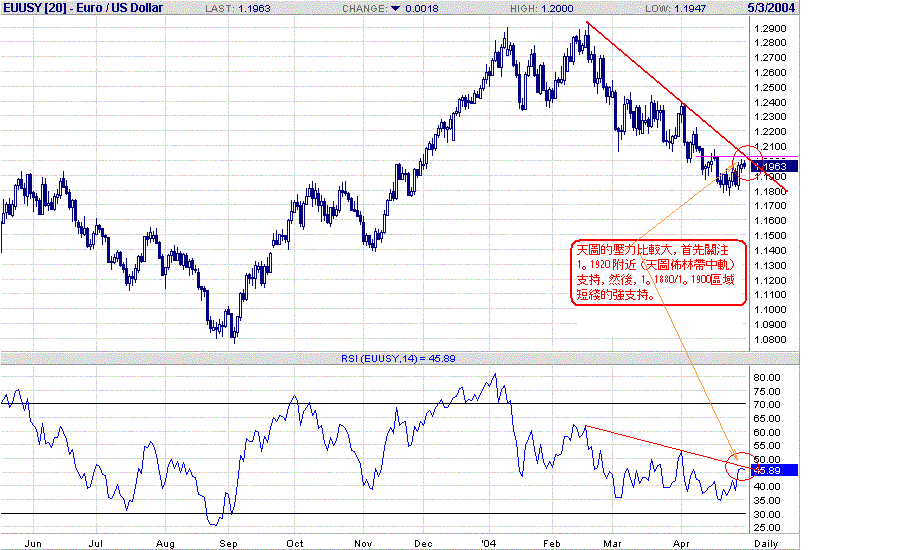Click the '04 year label on time axis
Screen dimensions: 921x550
(488, 544)
